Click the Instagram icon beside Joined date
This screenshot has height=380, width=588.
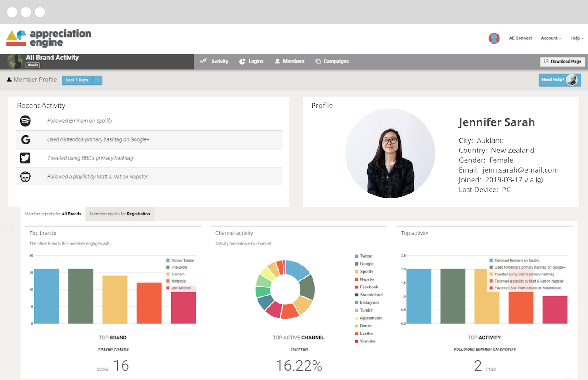(x=539, y=180)
